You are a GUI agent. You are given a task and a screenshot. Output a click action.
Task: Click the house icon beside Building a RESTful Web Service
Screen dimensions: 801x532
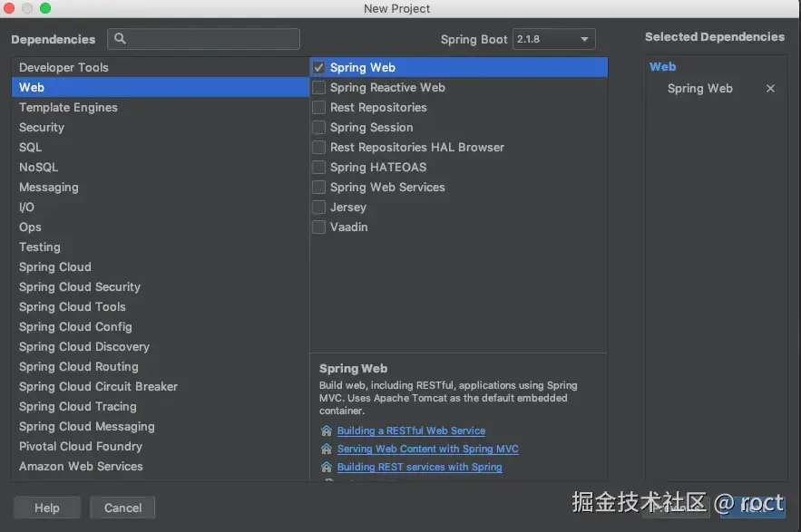[x=326, y=430]
